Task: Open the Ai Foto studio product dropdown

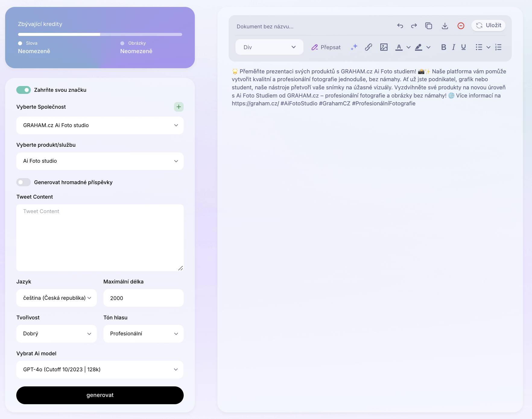Action: pyautogui.click(x=100, y=161)
